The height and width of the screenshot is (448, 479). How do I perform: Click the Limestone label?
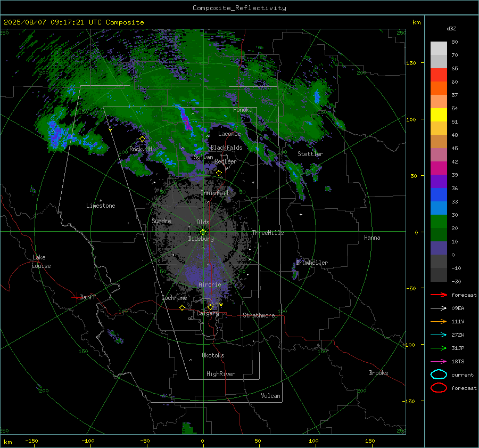101,206
